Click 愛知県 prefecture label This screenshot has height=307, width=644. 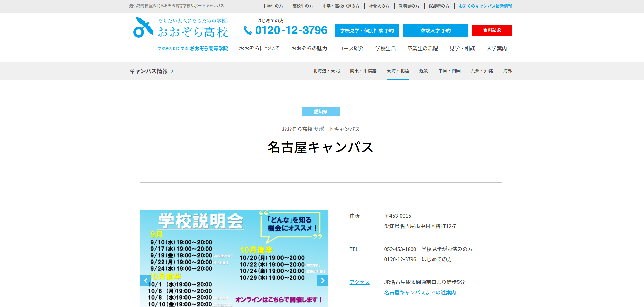click(321, 111)
